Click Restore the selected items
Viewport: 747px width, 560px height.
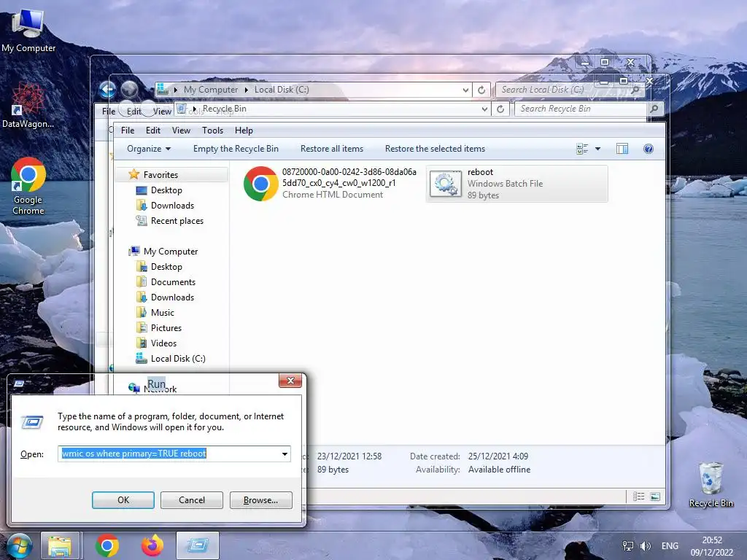[x=435, y=149]
